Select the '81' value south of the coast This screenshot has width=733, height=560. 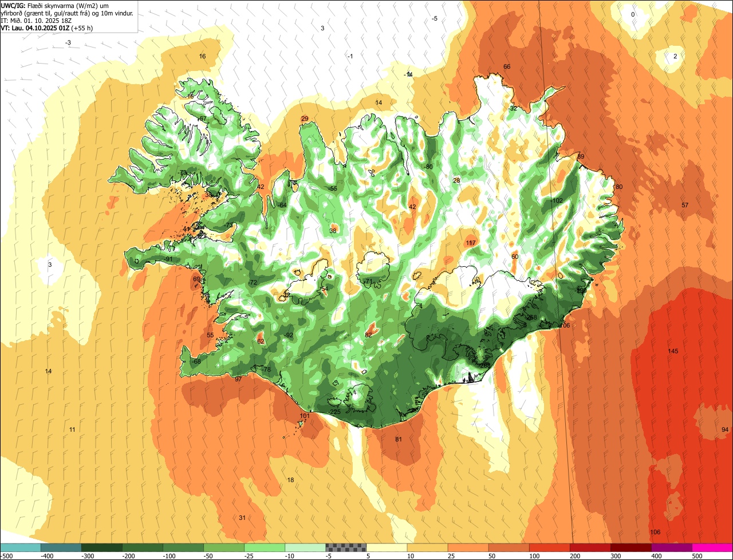(x=399, y=440)
